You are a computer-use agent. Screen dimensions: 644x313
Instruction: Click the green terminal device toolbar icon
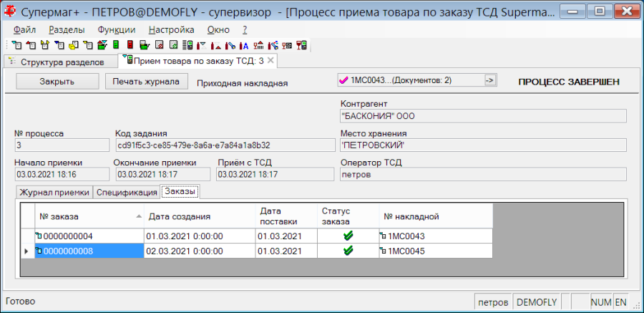point(116,44)
